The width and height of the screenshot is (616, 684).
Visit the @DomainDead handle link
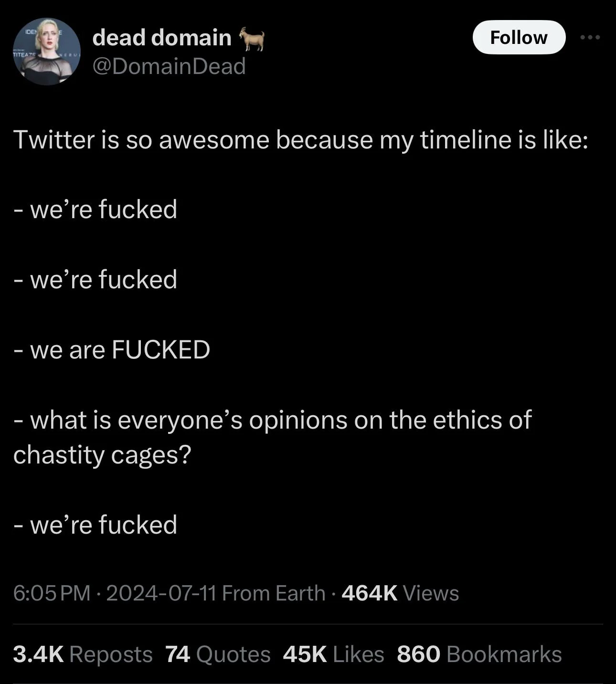169,66
